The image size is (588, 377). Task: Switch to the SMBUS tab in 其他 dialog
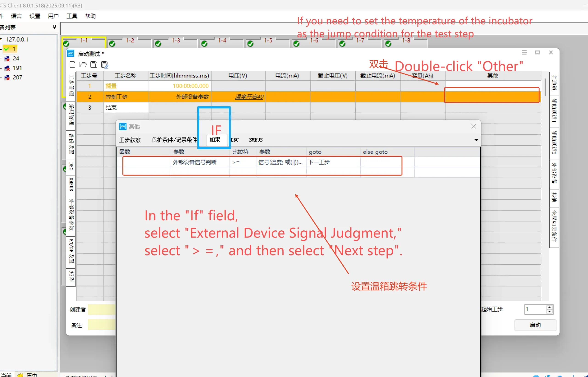click(256, 140)
